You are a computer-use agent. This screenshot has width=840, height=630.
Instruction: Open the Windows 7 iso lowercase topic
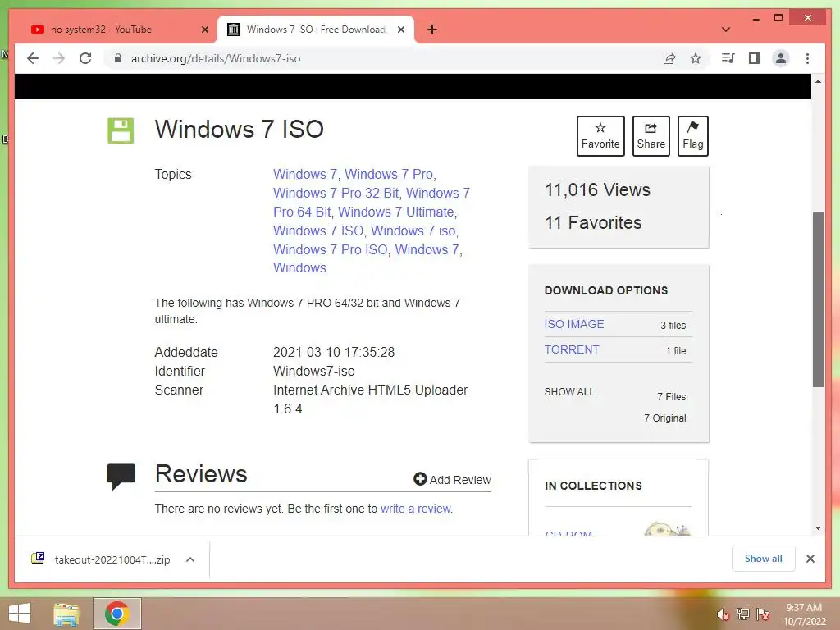coord(413,231)
